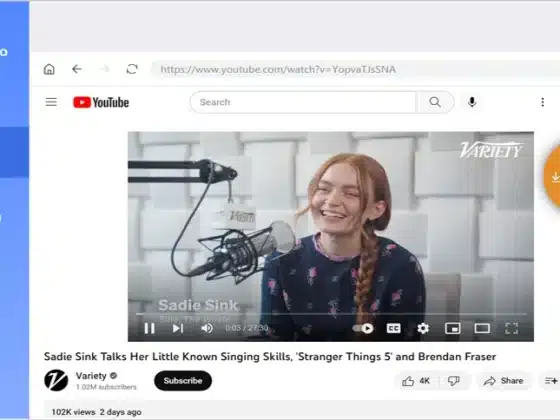
Task: Click the Variety watermark in video
Action: 491,150
